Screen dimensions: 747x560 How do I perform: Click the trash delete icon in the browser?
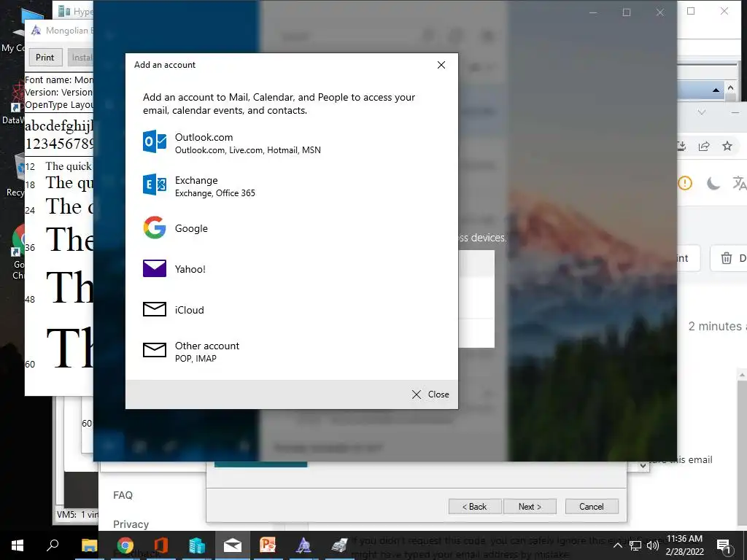[726, 258]
